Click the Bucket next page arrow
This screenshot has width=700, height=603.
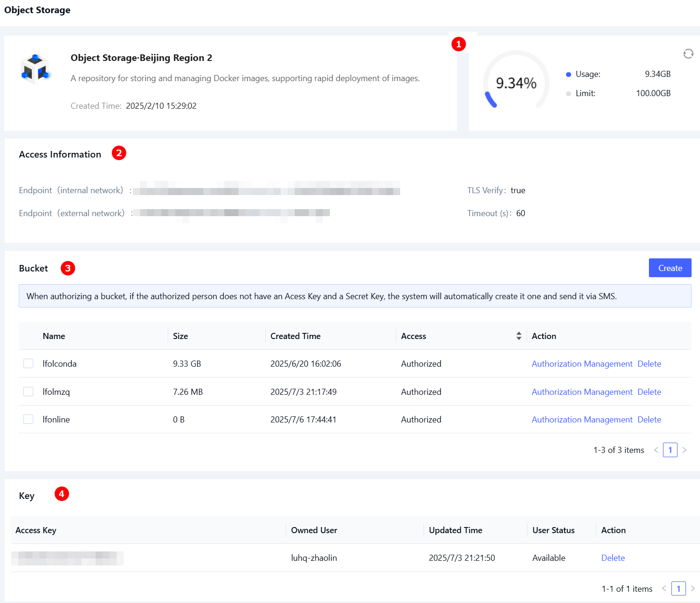tap(685, 450)
